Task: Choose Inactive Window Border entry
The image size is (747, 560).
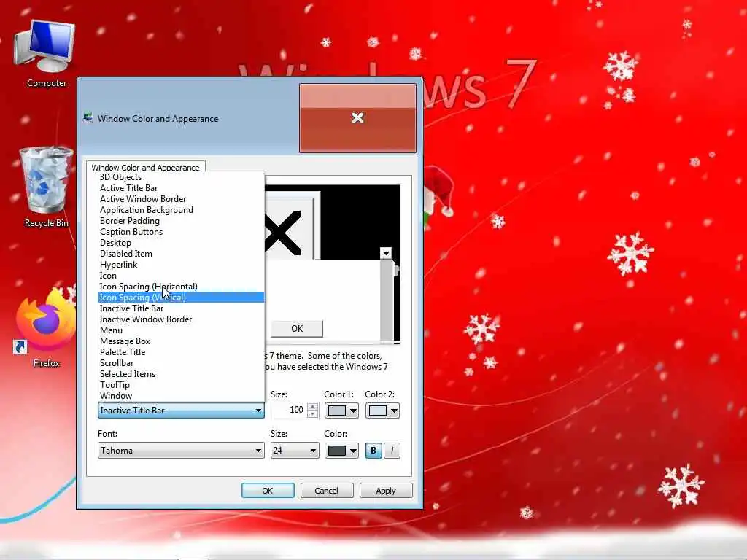Action: pyautogui.click(x=181, y=319)
